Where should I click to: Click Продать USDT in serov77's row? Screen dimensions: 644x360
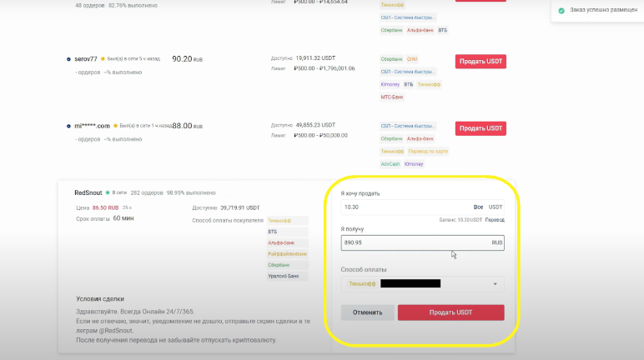(x=480, y=61)
